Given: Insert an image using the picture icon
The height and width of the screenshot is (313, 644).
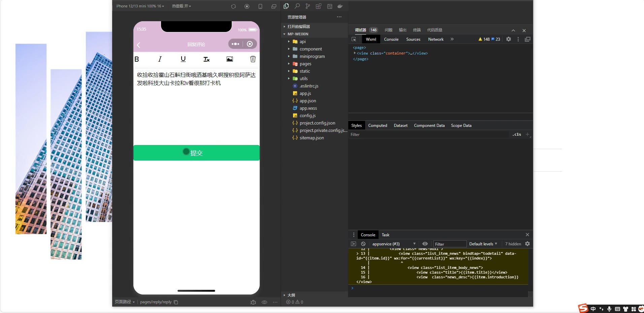Looking at the screenshot, I should [x=230, y=59].
